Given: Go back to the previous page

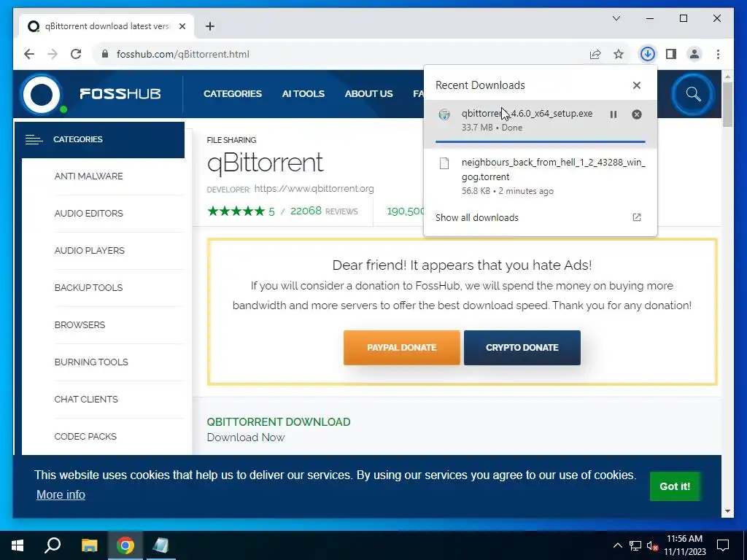Looking at the screenshot, I should (29, 54).
